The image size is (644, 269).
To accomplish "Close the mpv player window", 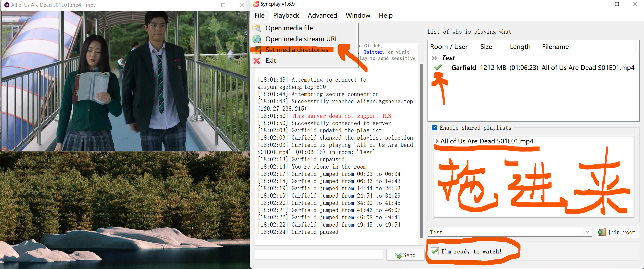I will coord(242,5).
